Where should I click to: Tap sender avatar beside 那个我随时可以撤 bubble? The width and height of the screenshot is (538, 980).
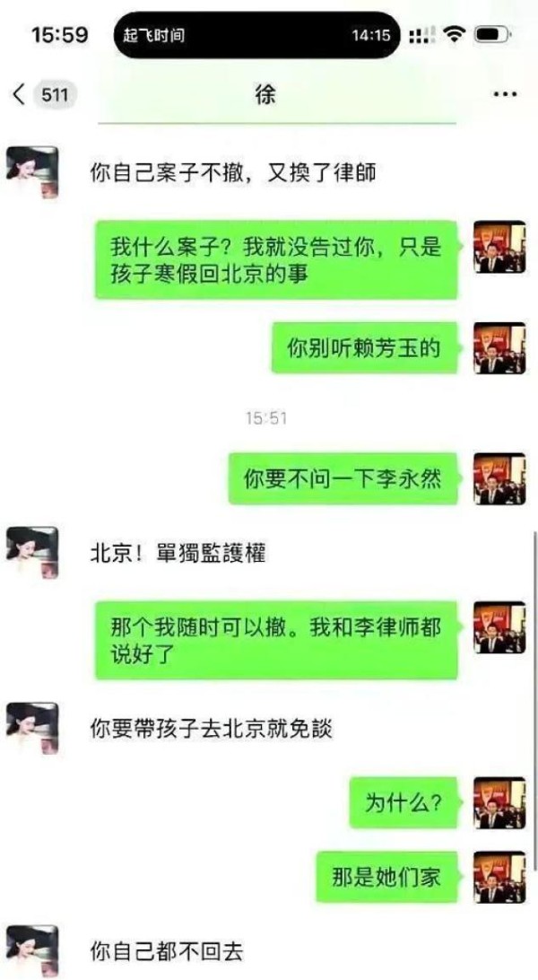coord(499,627)
